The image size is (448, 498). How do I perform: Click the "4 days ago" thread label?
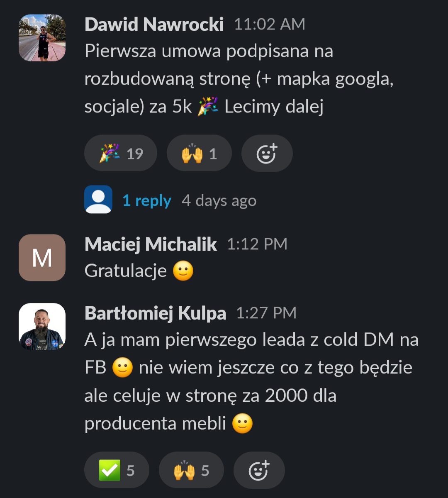click(219, 201)
